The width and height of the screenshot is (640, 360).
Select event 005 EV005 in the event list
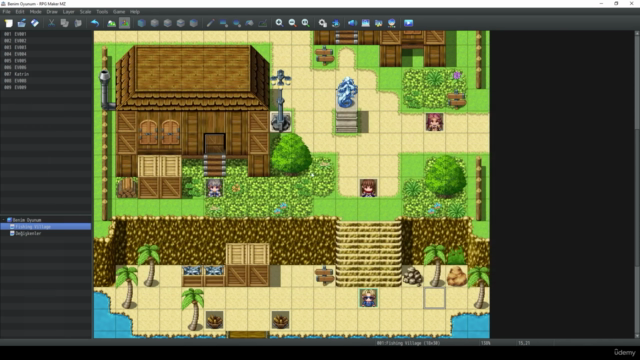click(x=46, y=61)
